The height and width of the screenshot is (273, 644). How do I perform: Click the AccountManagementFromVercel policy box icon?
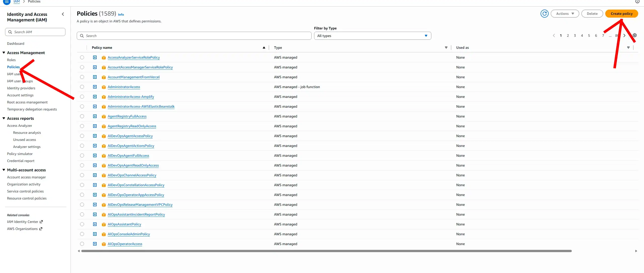coord(104,77)
